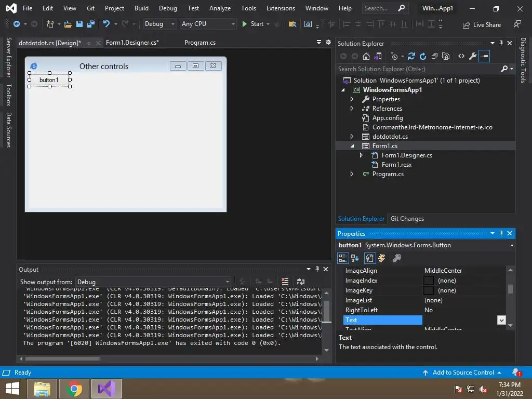Pin the Output panel with pushpin icon

tap(317, 269)
